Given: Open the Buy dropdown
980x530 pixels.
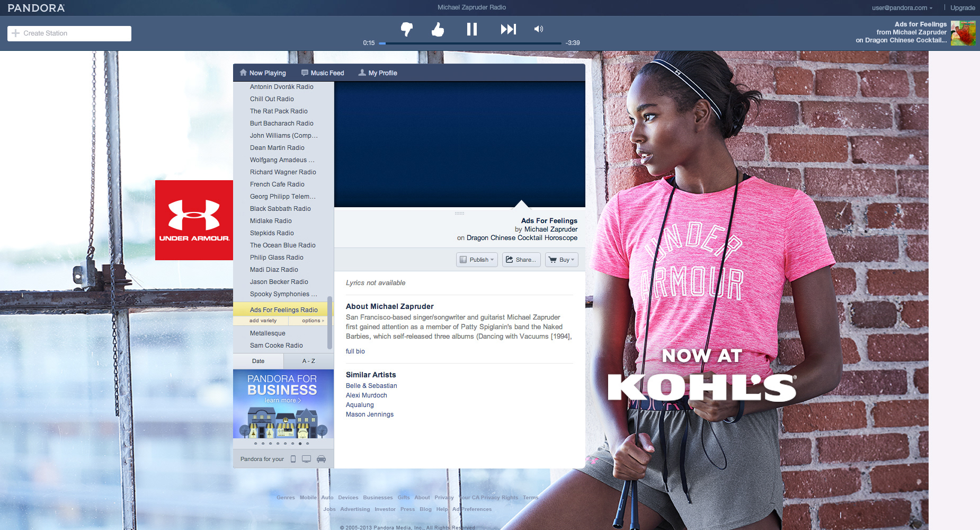Looking at the screenshot, I should (x=562, y=260).
